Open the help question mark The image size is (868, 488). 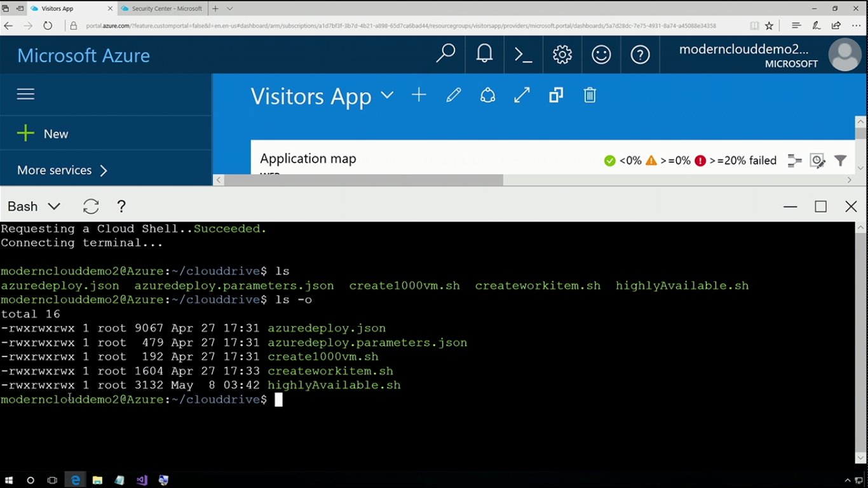click(x=640, y=55)
